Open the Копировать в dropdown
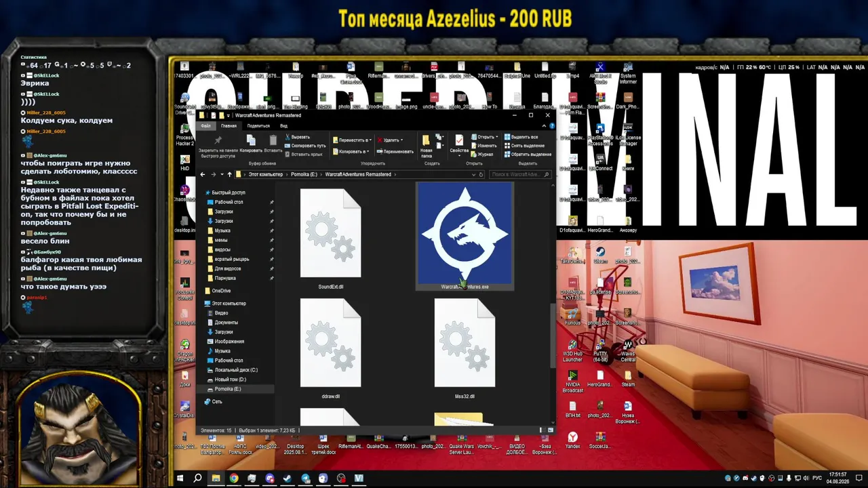The height and width of the screenshot is (488, 868). pyautogui.click(x=351, y=151)
